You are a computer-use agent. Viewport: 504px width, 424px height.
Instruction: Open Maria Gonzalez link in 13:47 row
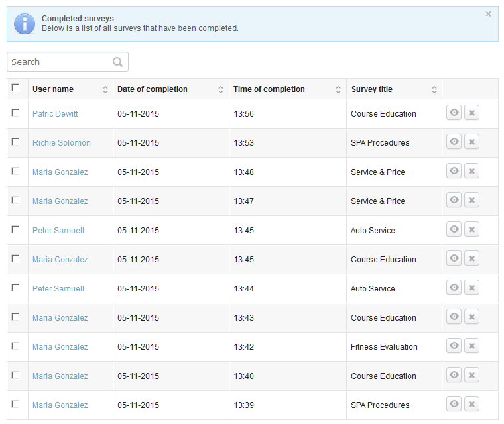60,201
